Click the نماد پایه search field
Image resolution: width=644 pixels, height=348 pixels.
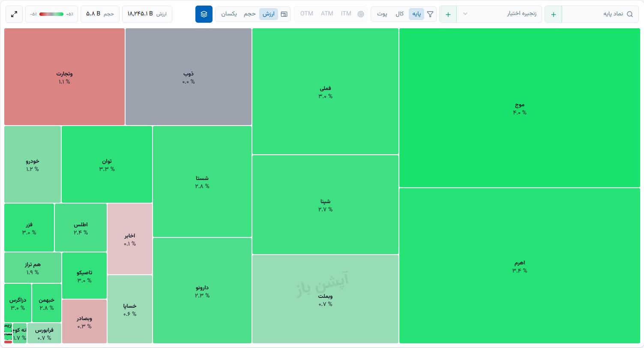click(x=600, y=14)
